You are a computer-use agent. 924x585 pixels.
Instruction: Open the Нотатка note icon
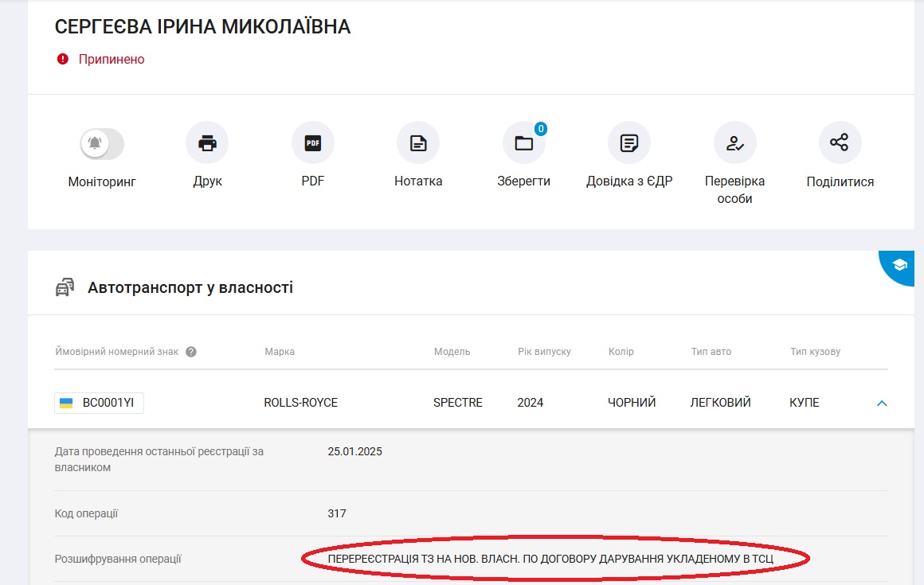tap(418, 143)
